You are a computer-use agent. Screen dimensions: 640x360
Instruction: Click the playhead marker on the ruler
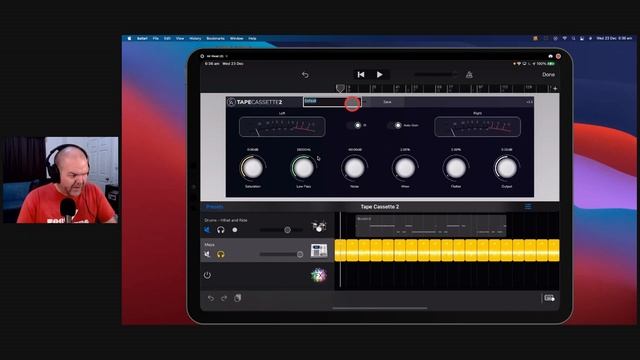click(340, 88)
